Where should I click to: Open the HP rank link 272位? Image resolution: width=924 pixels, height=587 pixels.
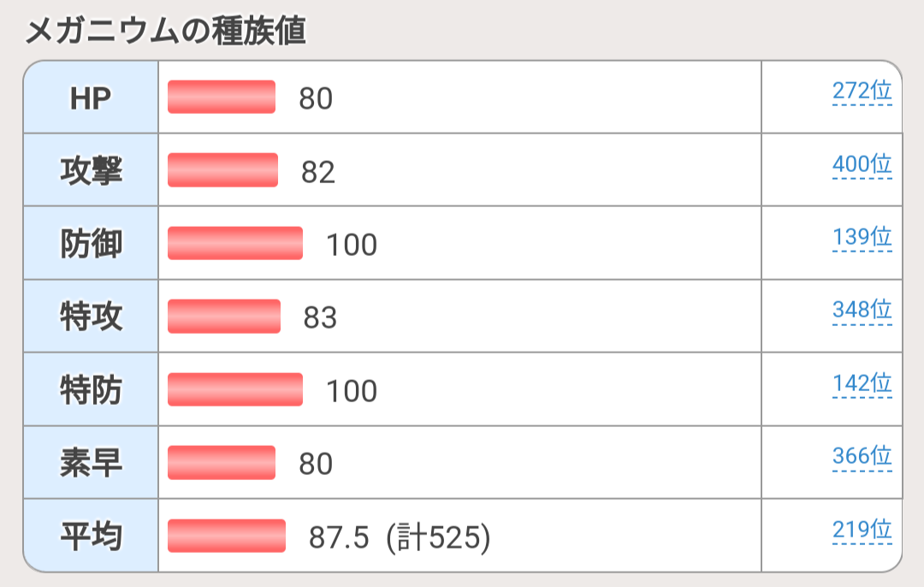tap(862, 92)
